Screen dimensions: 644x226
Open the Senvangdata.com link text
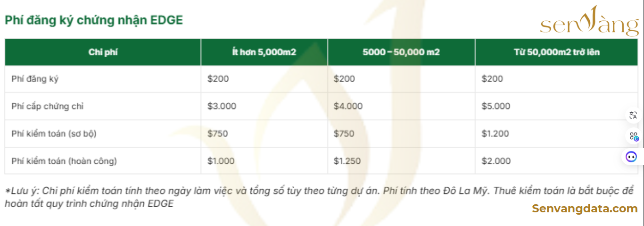pyautogui.click(x=585, y=209)
